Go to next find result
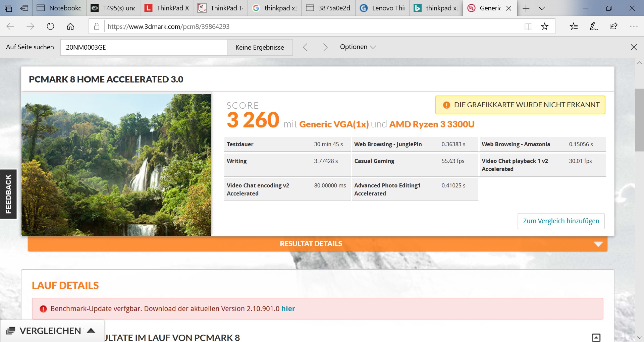The width and height of the screenshot is (644, 342). [325, 47]
